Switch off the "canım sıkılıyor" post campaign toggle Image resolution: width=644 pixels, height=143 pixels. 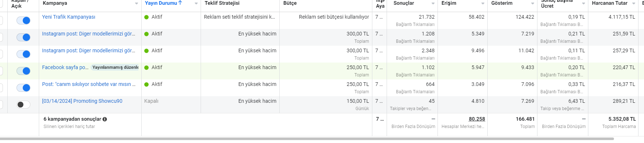(23, 88)
